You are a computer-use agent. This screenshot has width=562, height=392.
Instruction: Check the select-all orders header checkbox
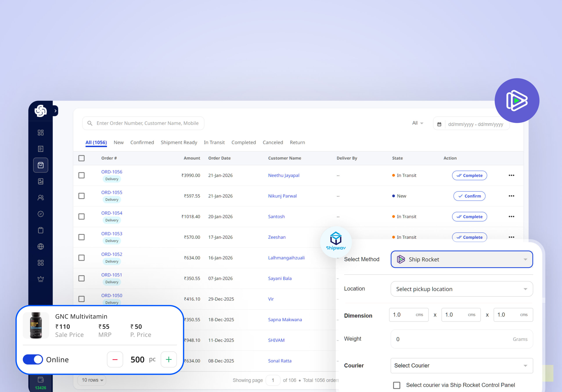pos(81,158)
